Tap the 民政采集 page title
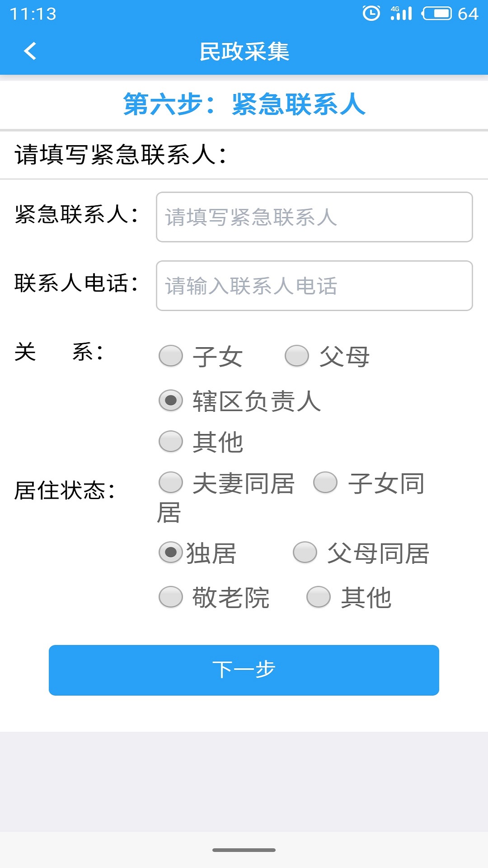Viewport: 488px width, 868px height. tap(244, 52)
